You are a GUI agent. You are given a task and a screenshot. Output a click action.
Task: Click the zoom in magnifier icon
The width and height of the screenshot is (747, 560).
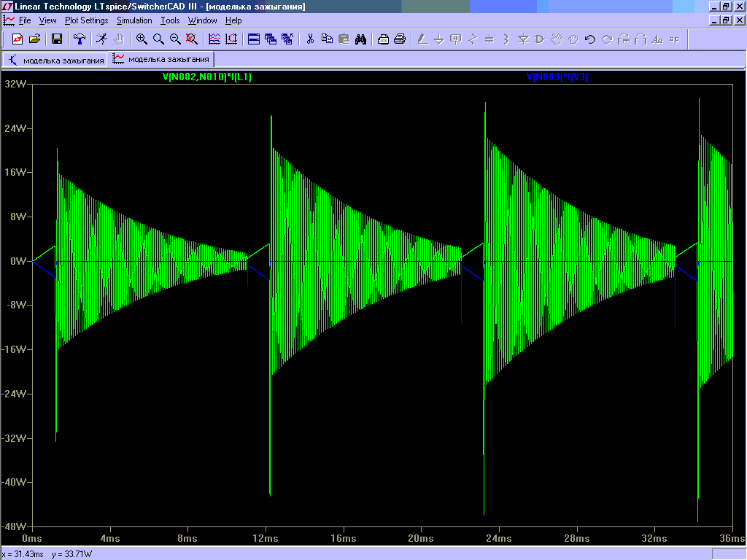click(142, 39)
